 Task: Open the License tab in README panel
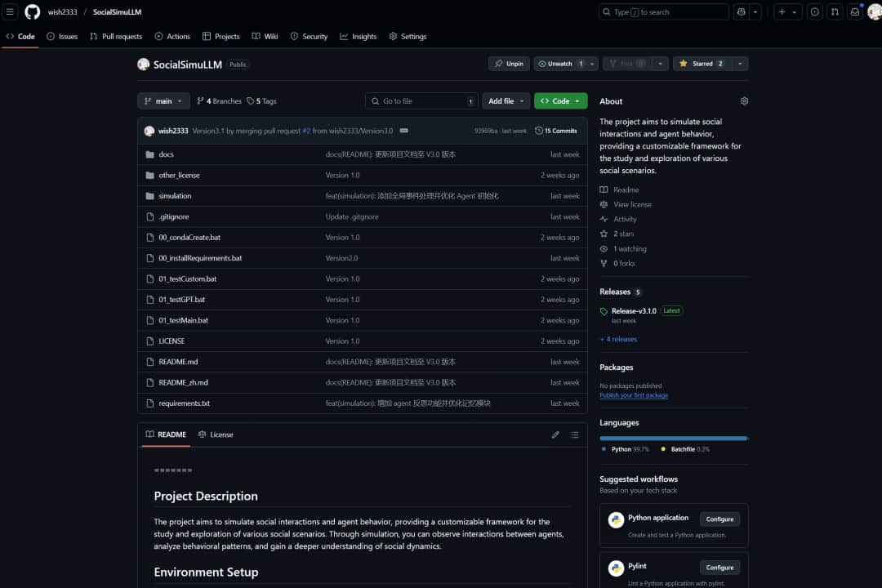pos(216,434)
